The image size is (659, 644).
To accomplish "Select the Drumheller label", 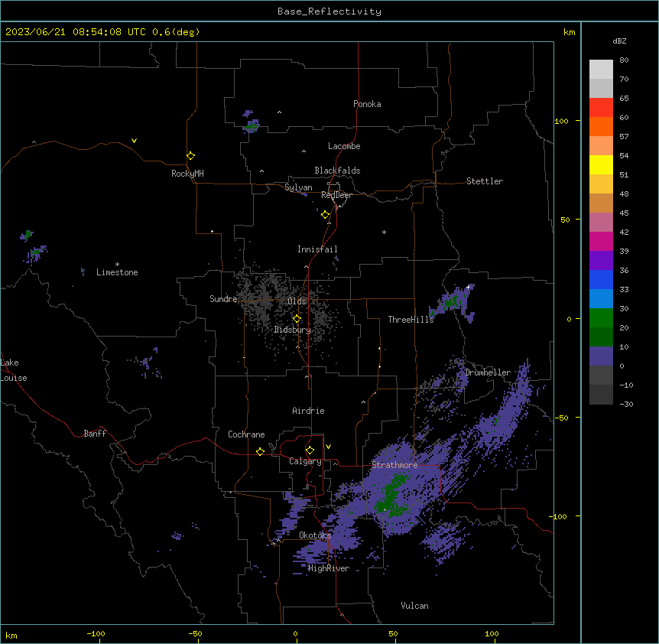I will click(x=488, y=372).
